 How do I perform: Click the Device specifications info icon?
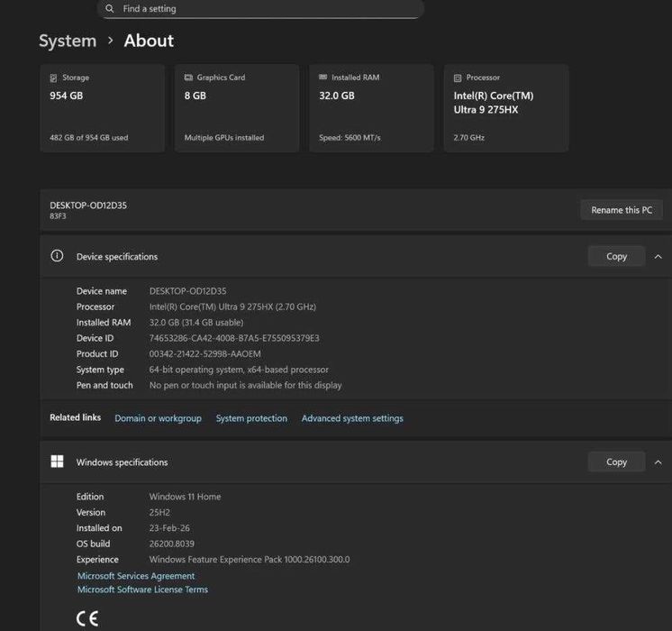(57, 256)
